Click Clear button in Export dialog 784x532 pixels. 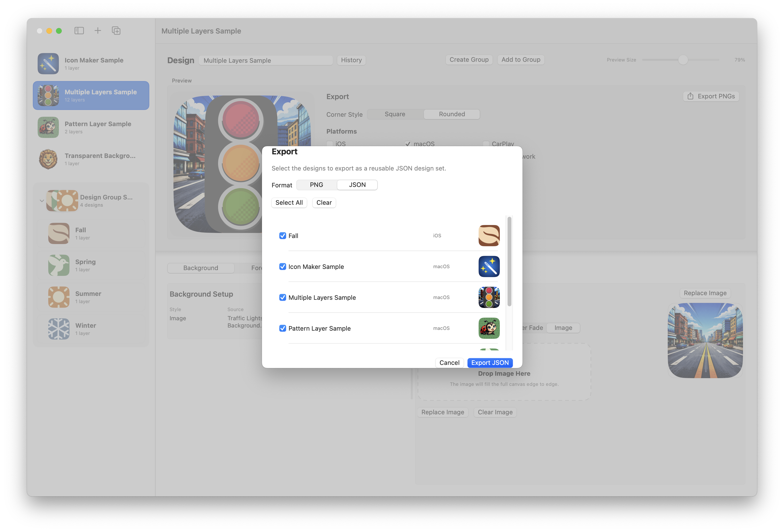point(324,202)
